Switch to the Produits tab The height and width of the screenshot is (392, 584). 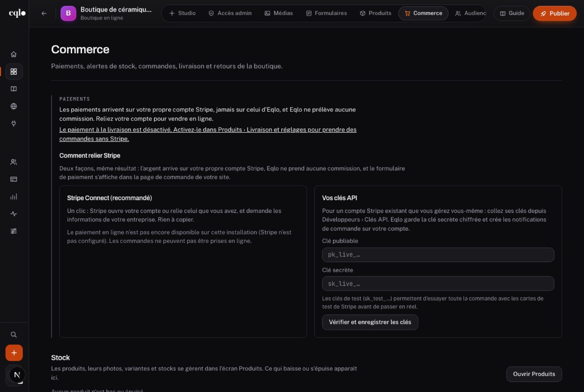click(x=375, y=13)
